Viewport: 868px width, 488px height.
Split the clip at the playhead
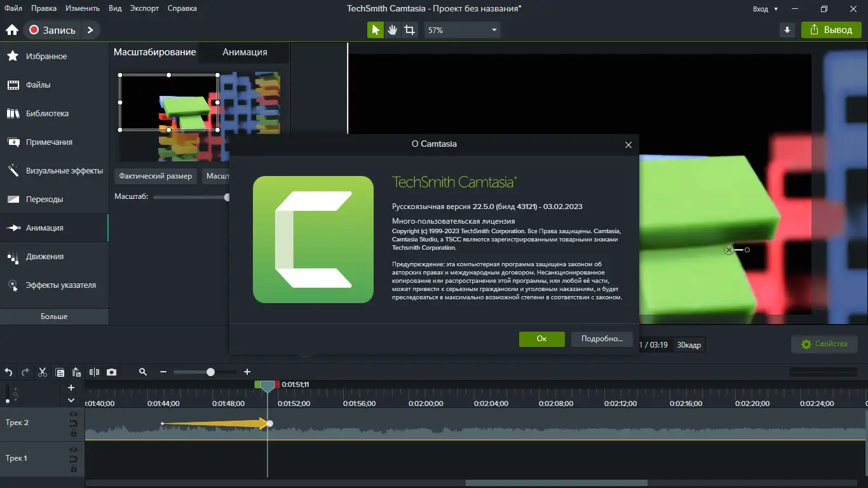[93, 372]
